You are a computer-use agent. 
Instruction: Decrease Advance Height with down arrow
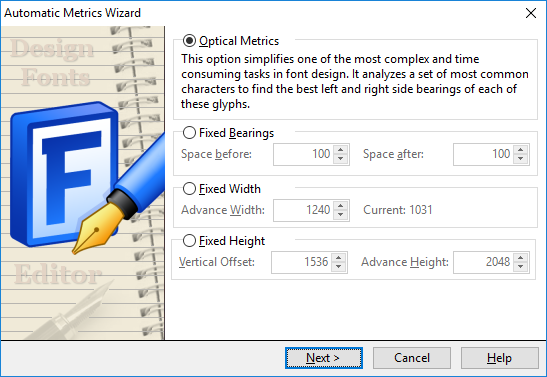click(x=520, y=266)
